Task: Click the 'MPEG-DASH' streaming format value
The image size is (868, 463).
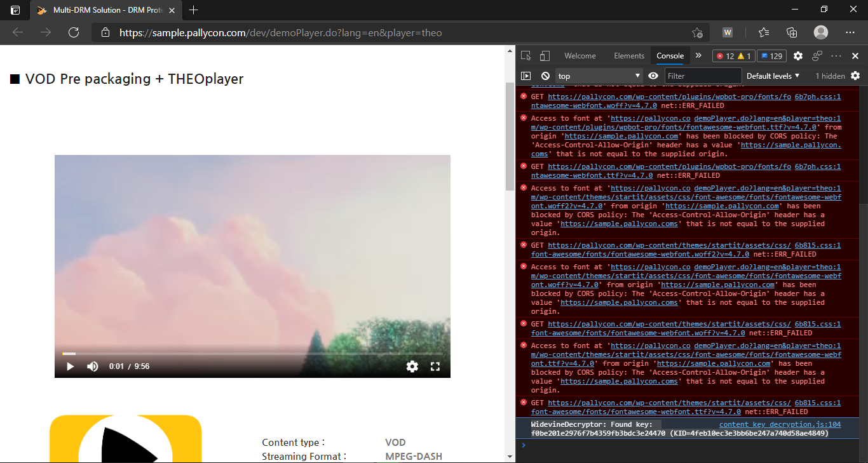Action: 414,456
